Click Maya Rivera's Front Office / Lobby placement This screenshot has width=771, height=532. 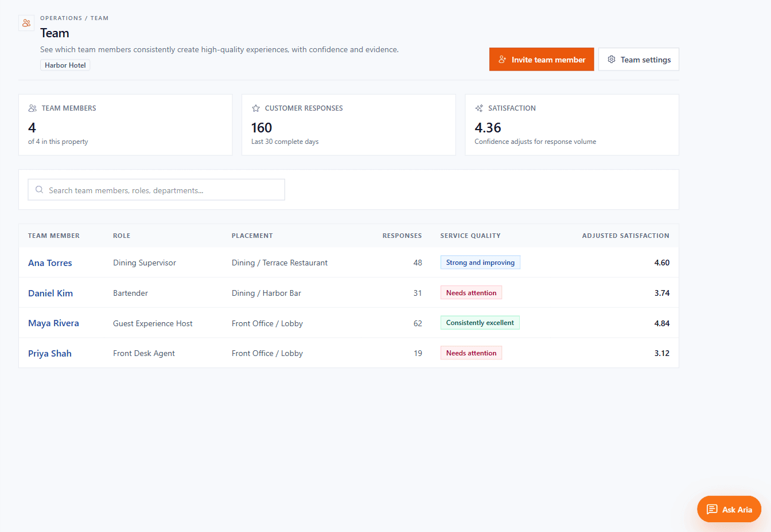point(267,323)
